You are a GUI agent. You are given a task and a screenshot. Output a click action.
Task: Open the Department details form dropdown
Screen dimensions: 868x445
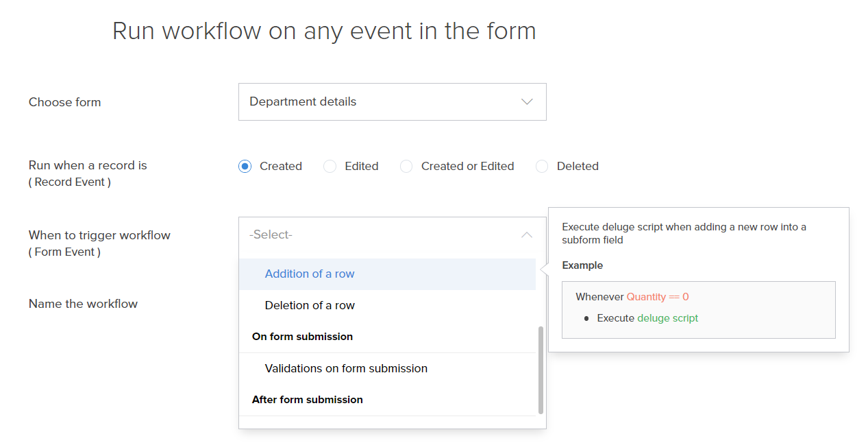coord(392,101)
